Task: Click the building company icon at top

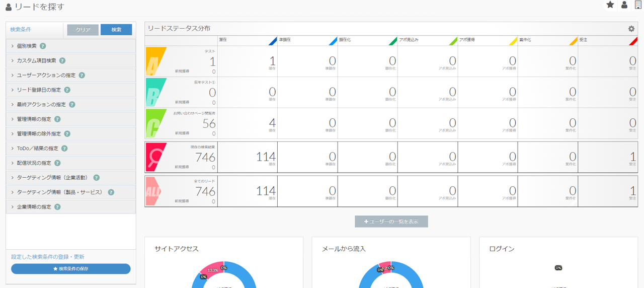Action: click(x=638, y=5)
